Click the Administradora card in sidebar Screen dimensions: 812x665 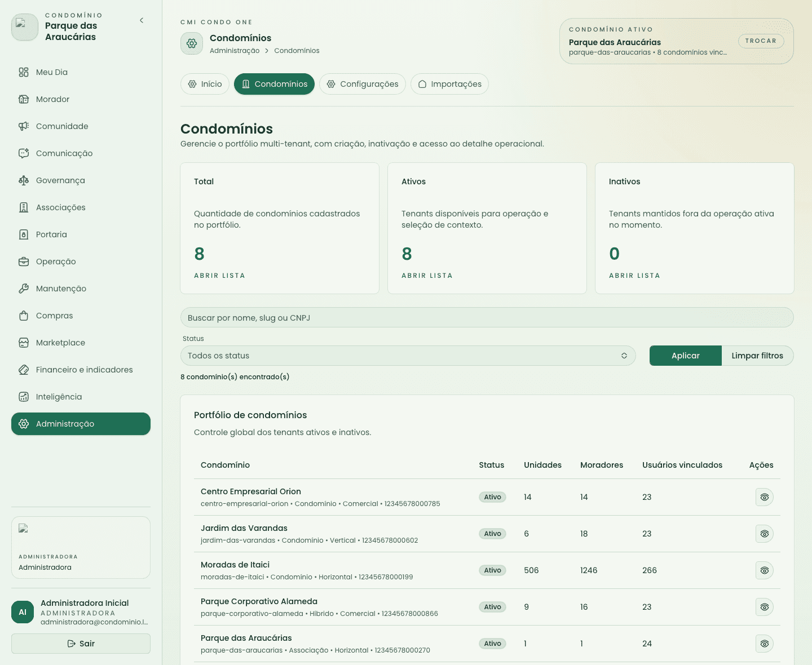pyautogui.click(x=81, y=547)
